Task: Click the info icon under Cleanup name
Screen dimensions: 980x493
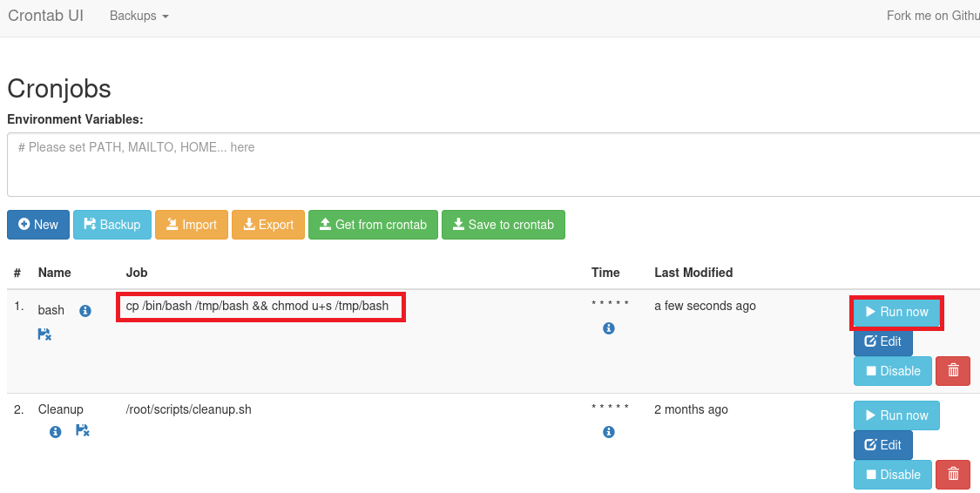Action: pyautogui.click(x=56, y=431)
